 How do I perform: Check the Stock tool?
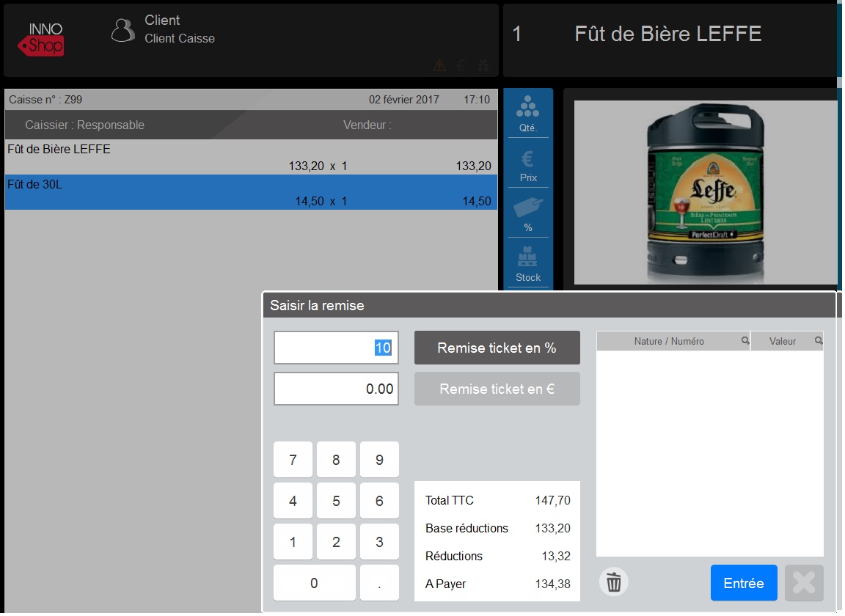pos(527,263)
